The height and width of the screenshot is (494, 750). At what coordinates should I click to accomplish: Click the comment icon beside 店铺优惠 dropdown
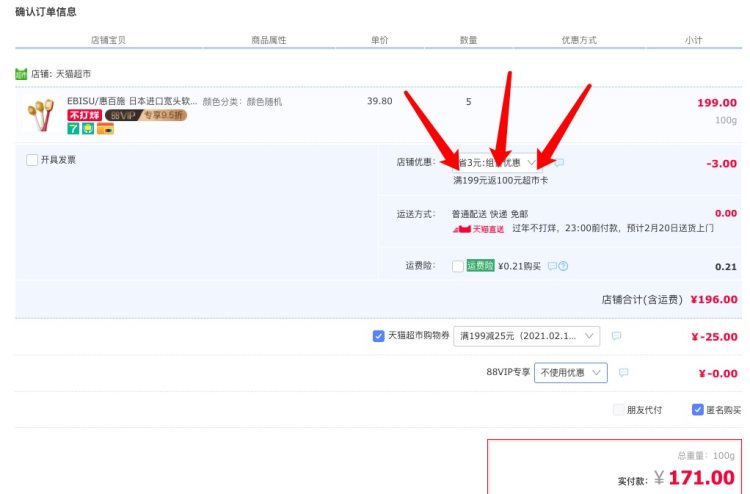tap(559, 163)
